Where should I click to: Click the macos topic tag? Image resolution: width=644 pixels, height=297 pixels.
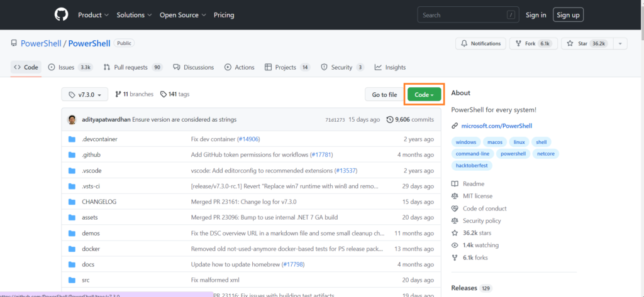[495, 142]
